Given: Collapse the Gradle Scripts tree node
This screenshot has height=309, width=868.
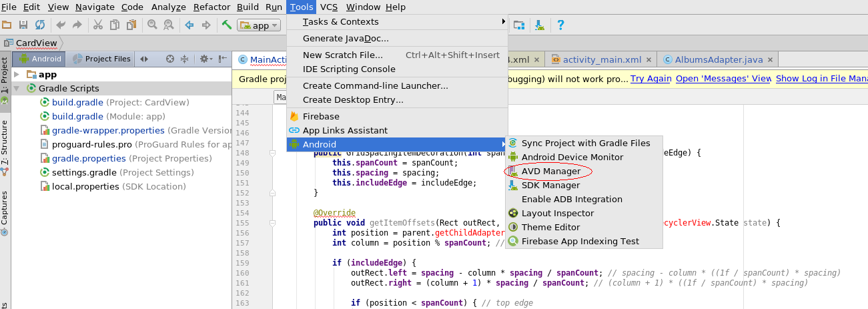Looking at the screenshot, I should click(17, 88).
